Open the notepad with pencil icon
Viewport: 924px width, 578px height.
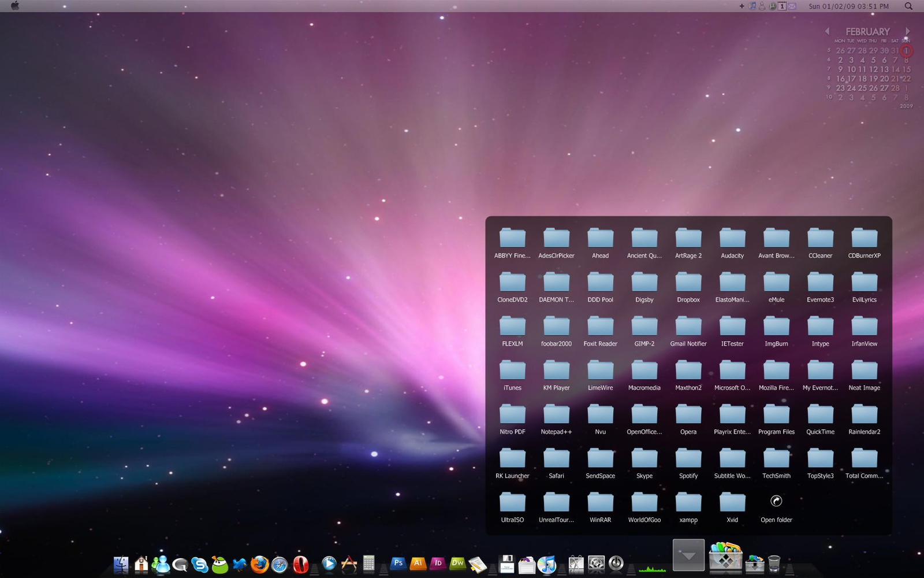478,564
